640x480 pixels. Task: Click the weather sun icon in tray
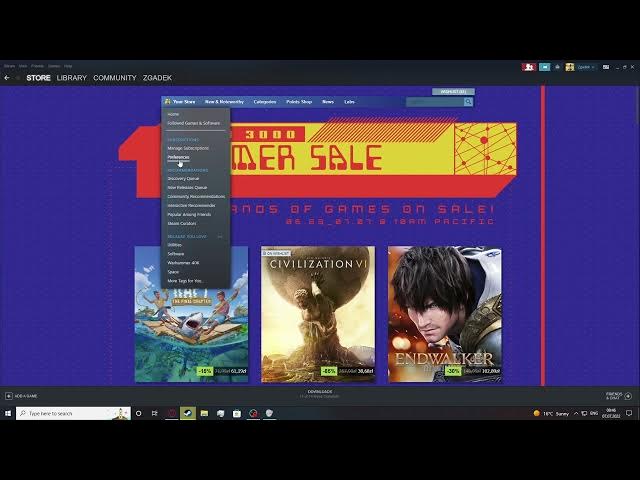(537, 413)
